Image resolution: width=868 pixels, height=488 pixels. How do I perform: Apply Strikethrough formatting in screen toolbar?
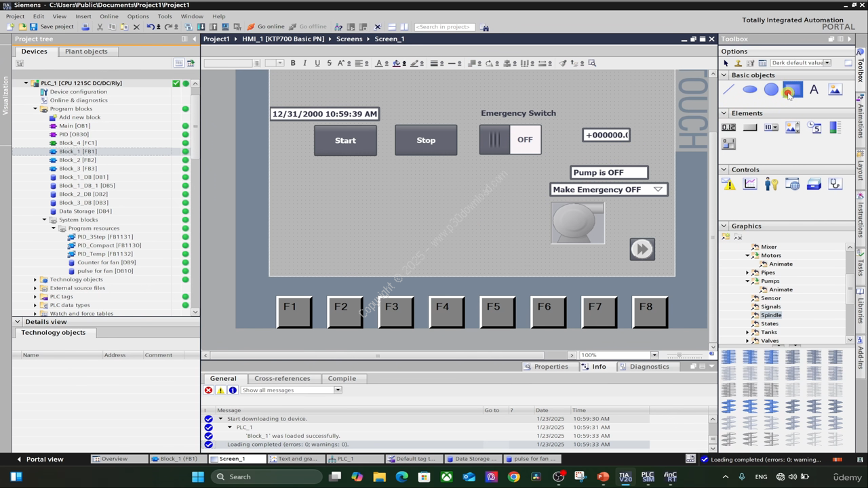(x=329, y=63)
